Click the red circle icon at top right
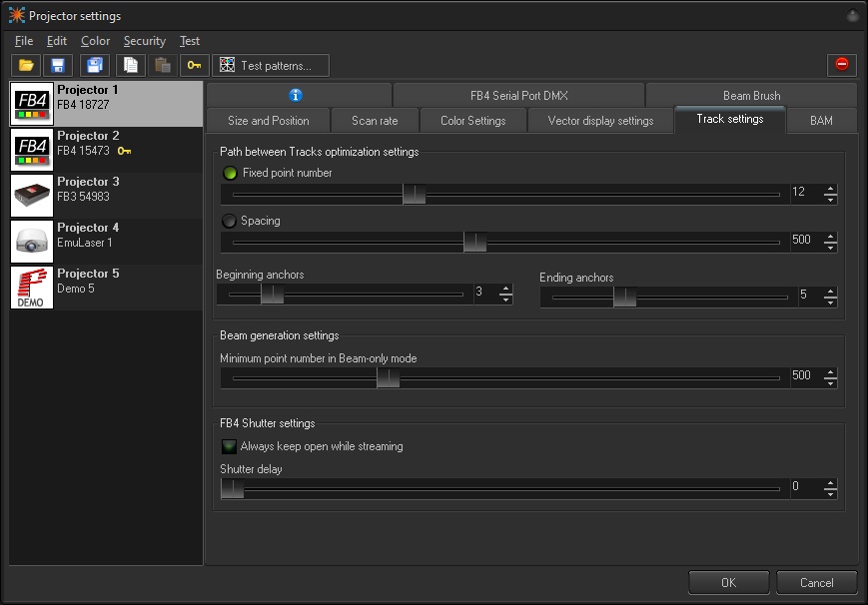 841,65
